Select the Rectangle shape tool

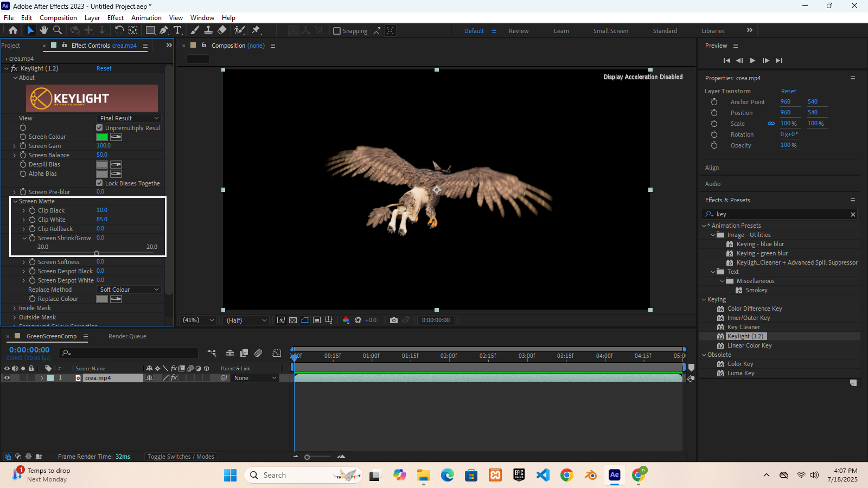click(x=150, y=30)
